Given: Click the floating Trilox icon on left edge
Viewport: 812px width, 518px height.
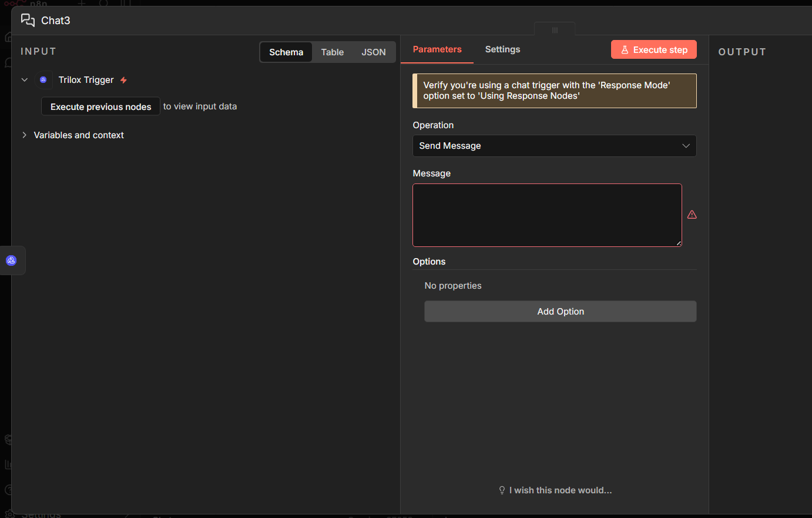Looking at the screenshot, I should tap(11, 260).
